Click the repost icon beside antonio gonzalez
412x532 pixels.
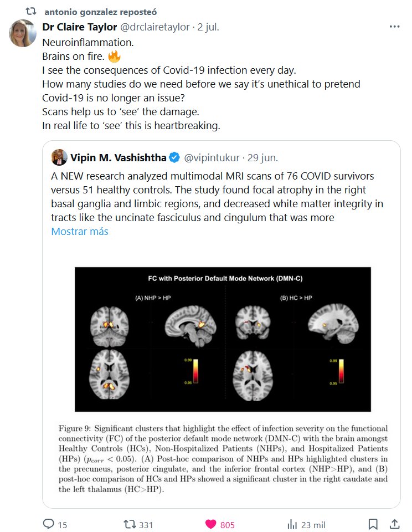(x=32, y=11)
